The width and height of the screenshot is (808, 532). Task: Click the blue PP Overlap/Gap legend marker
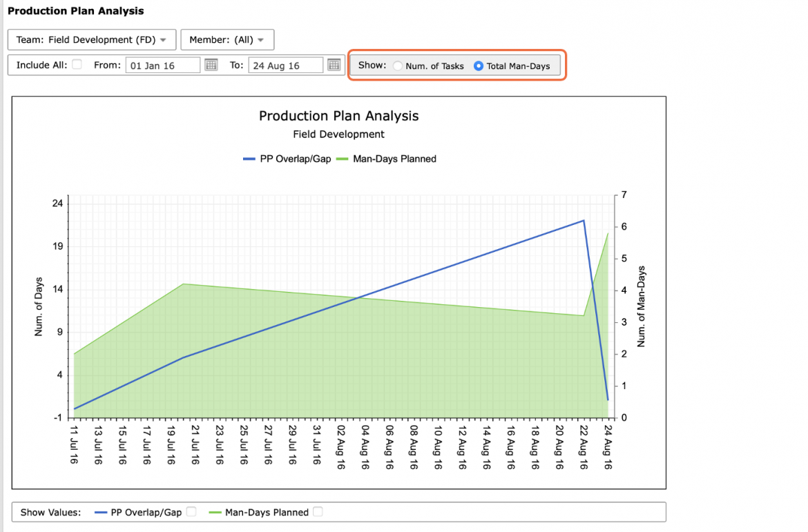(x=249, y=159)
